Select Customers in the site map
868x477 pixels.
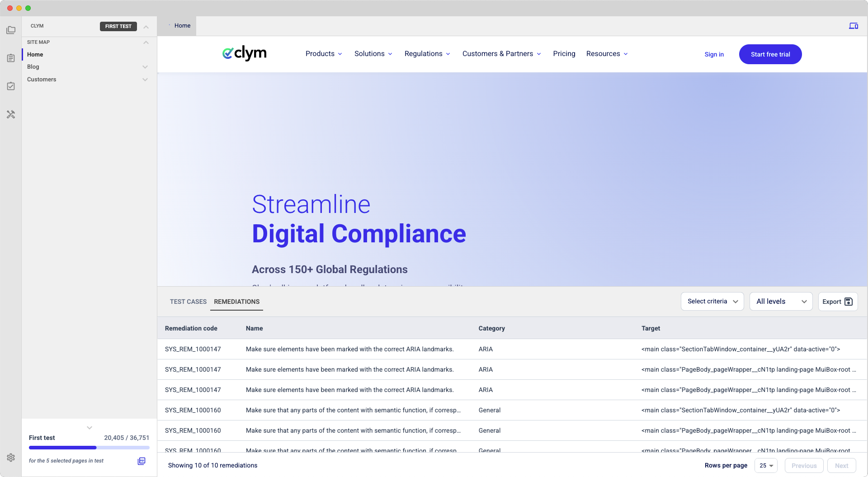pos(42,80)
